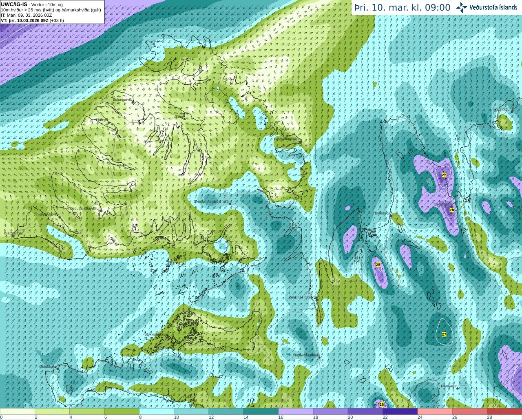Select the pink 24–26 m/s legend swatch
This screenshot has width=522, height=420.
[x=435, y=411]
